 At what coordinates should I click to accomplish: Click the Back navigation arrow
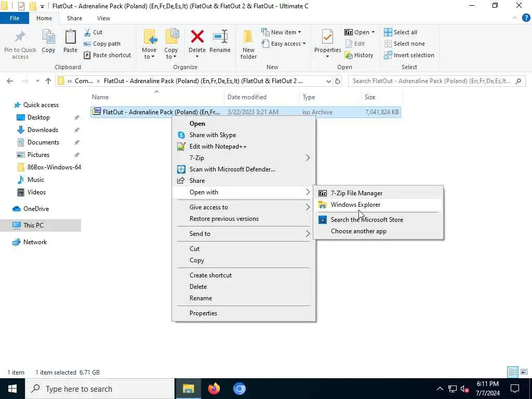point(10,81)
